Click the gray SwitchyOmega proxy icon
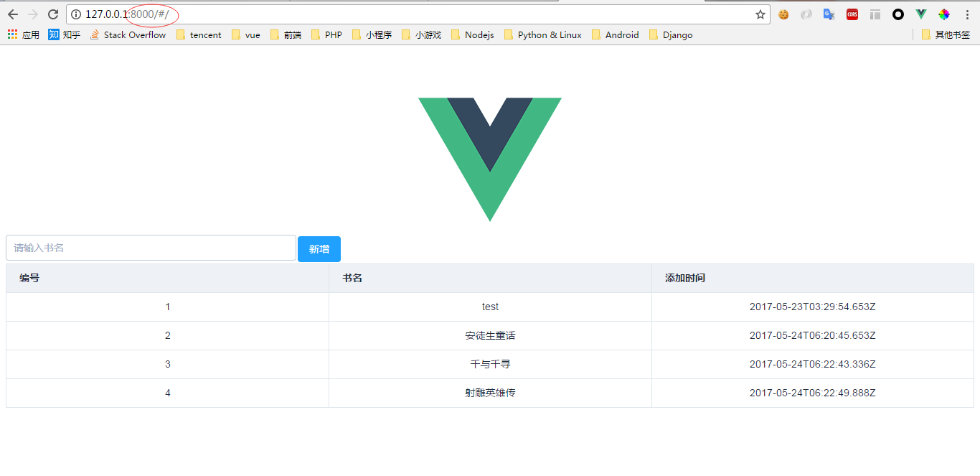This screenshot has width=980, height=476. (x=806, y=14)
